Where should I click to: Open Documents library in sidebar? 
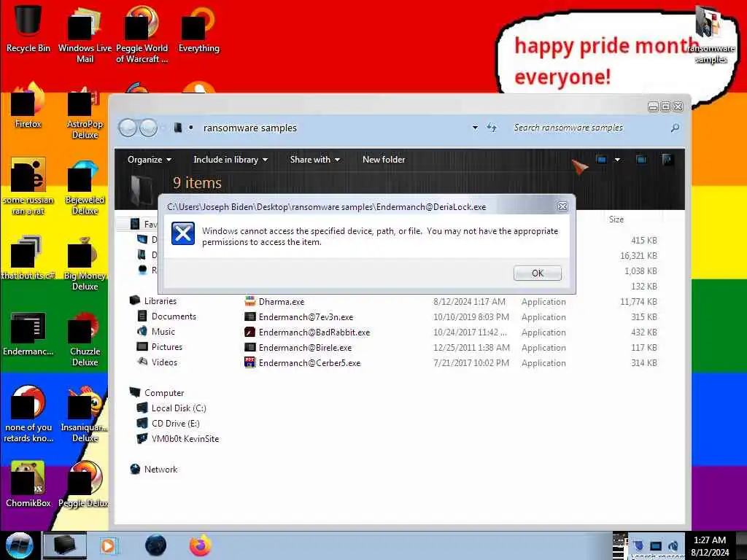pyautogui.click(x=166, y=316)
